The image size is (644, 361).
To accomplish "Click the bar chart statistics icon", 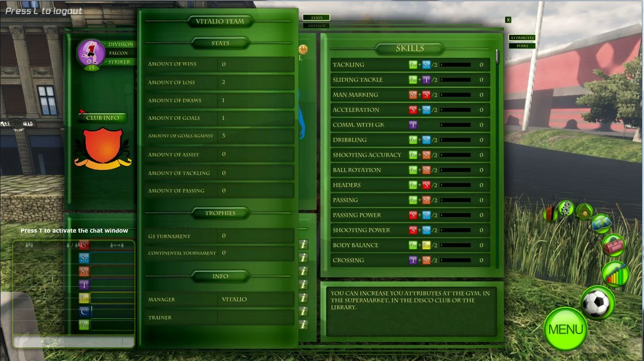I will (615, 274).
